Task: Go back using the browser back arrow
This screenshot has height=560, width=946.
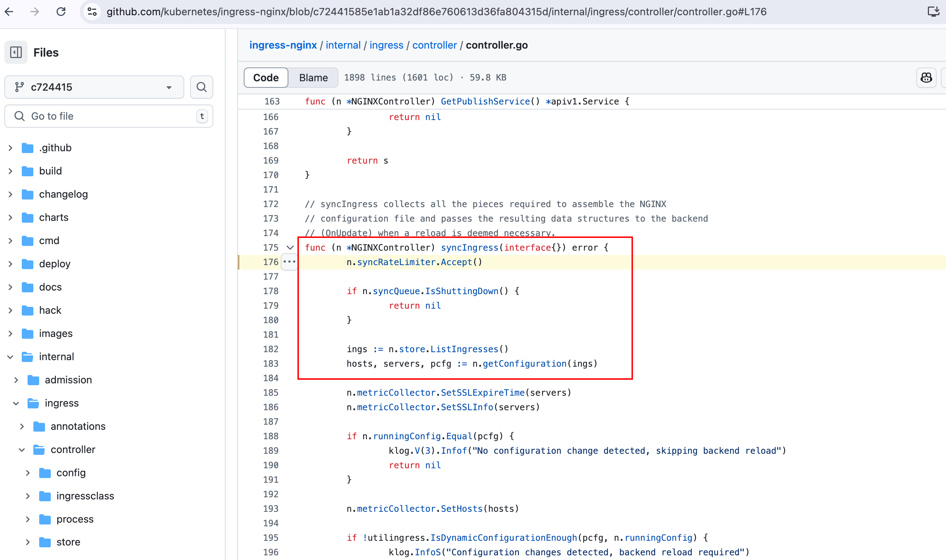Action: click(9, 12)
